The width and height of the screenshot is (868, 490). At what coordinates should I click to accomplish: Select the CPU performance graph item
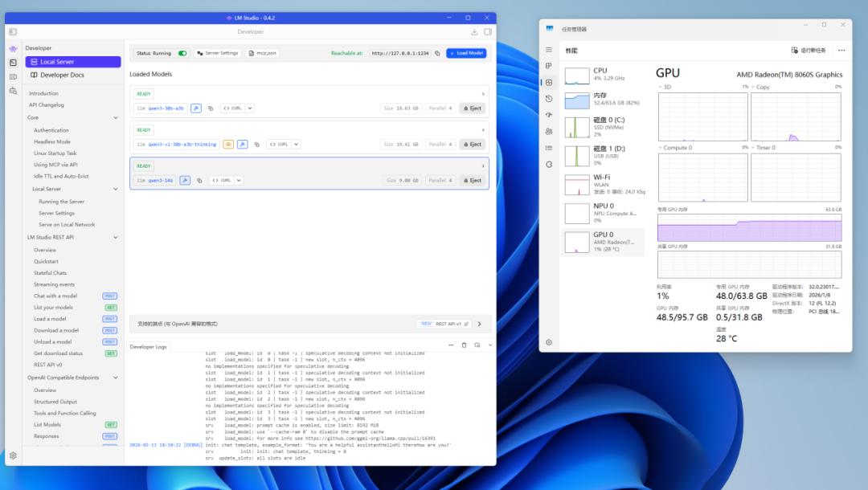603,75
